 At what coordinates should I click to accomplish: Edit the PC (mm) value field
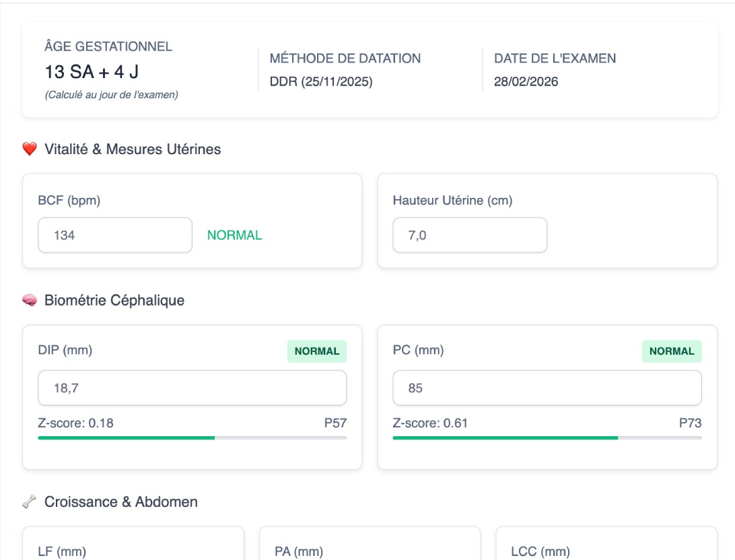(x=547, y=388)
